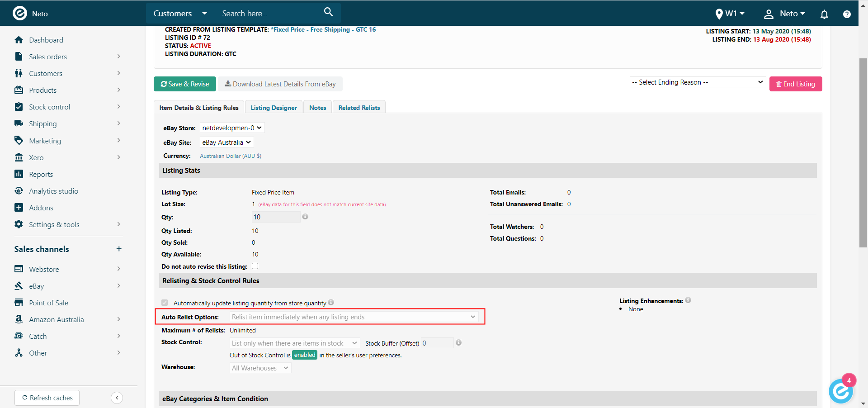Open the Related Relists tab
This screenshot has height=408, width=868.
359,107
